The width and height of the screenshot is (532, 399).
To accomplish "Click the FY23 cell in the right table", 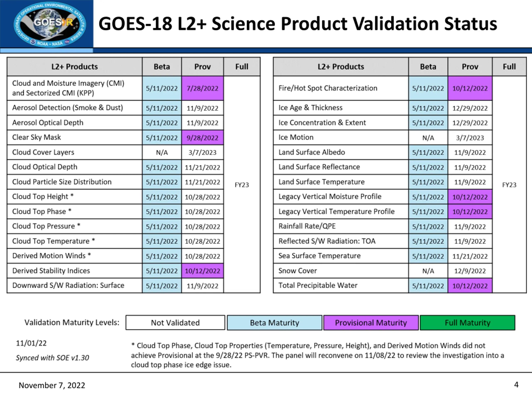I will 509,185.
